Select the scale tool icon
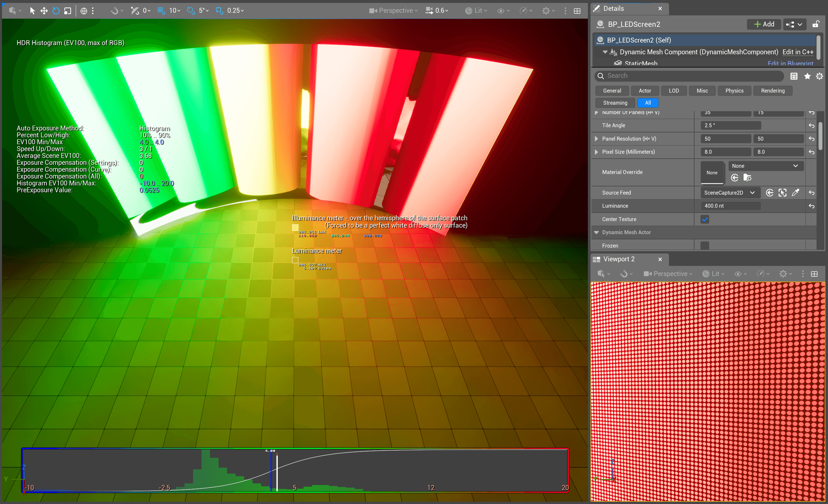 (x=67, y=11)
